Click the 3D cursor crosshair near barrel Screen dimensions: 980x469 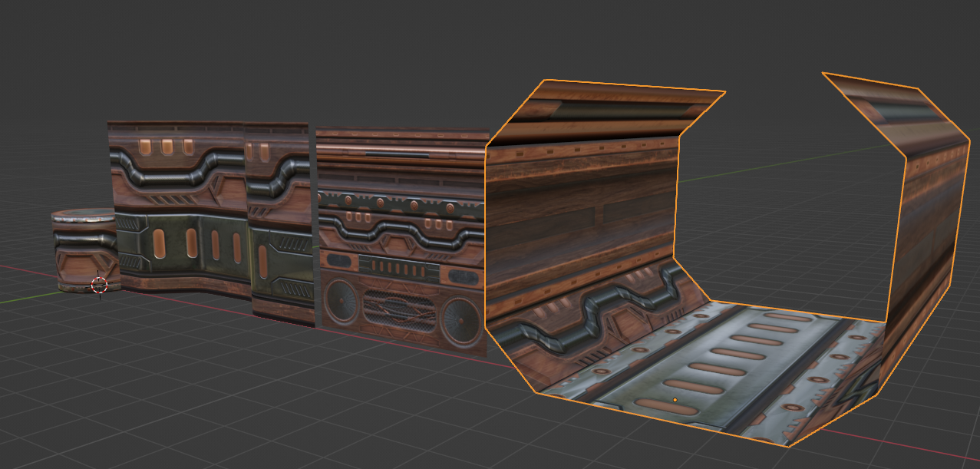tap(99, 286)
